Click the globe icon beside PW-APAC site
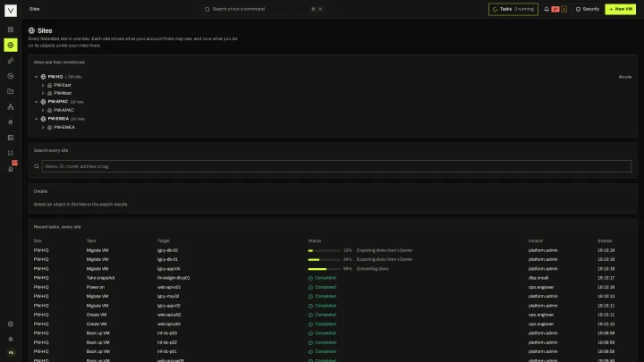The width and height of the screenshot is (644, 362). pos(43,102)
